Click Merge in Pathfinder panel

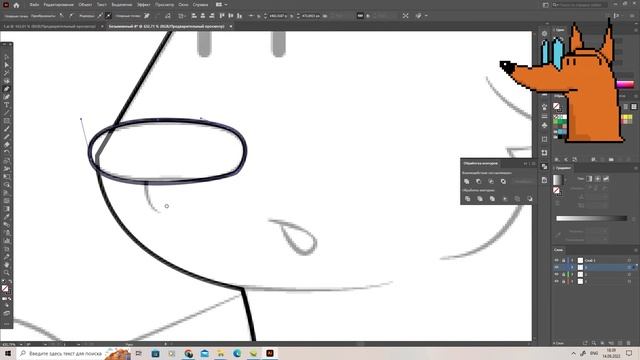492,199
